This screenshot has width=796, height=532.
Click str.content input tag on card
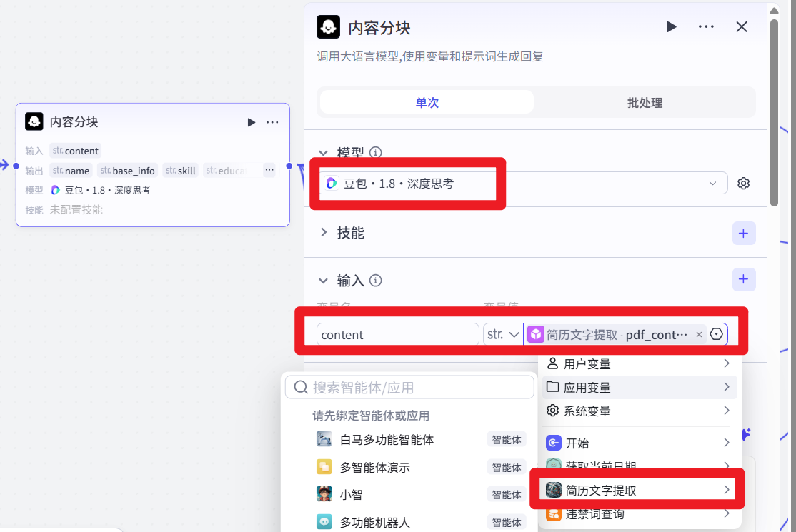[x=76, y=151]
